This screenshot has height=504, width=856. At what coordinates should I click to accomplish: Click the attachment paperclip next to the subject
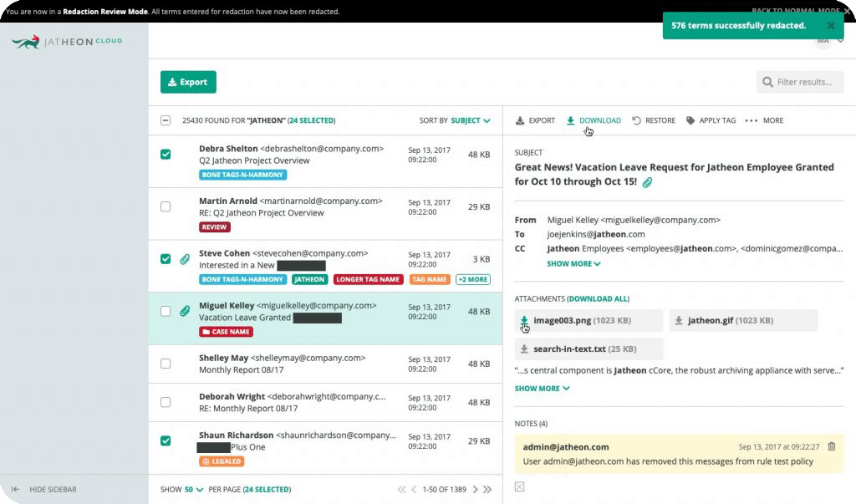[647, 182]
